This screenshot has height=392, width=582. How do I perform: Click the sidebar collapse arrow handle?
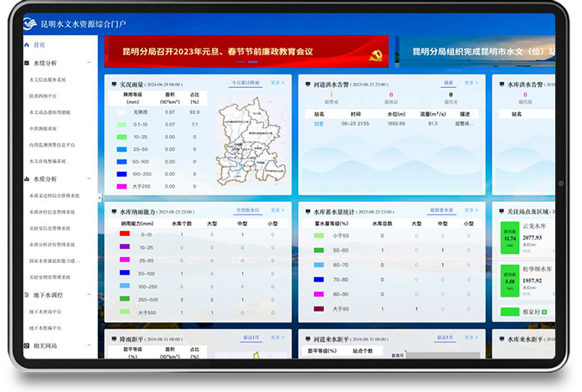(x=100, y=199)
